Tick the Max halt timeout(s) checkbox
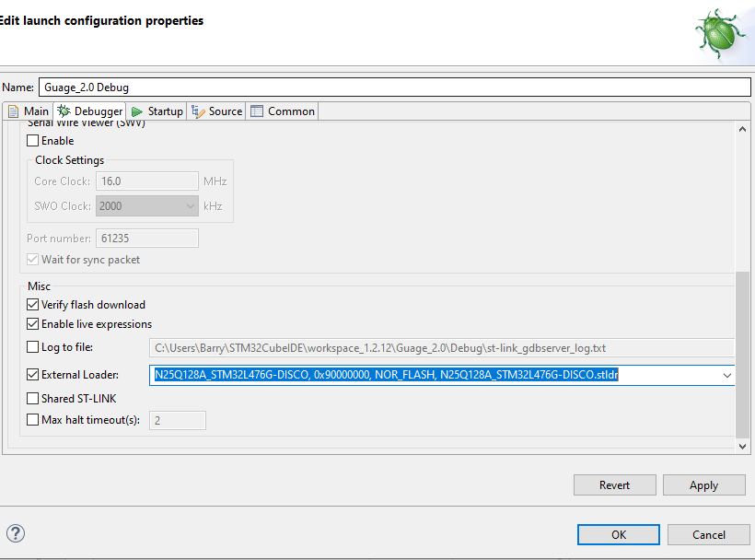The image size is (755, 560). coord(33,420)
